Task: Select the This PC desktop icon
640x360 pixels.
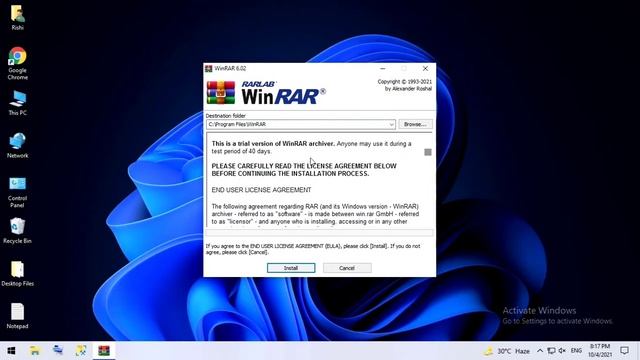Action: coord(17,103)
